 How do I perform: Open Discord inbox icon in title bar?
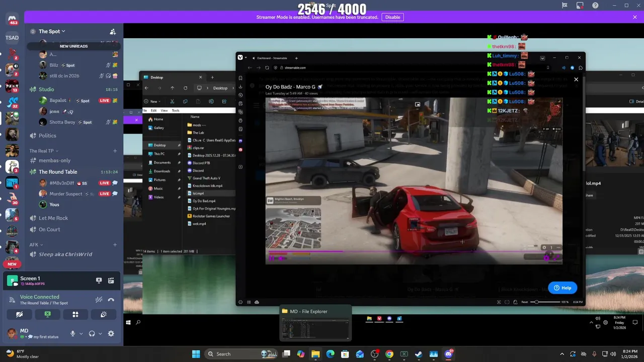580,6
